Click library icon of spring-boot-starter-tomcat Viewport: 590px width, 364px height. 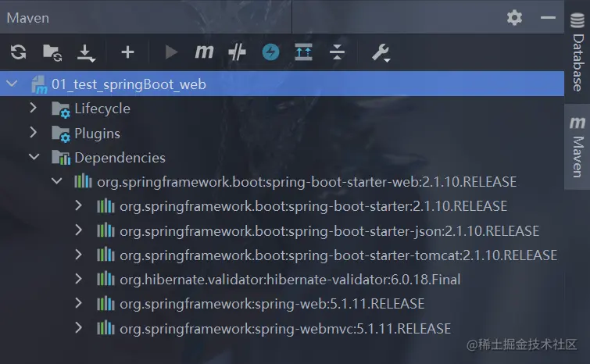(105, 255)
